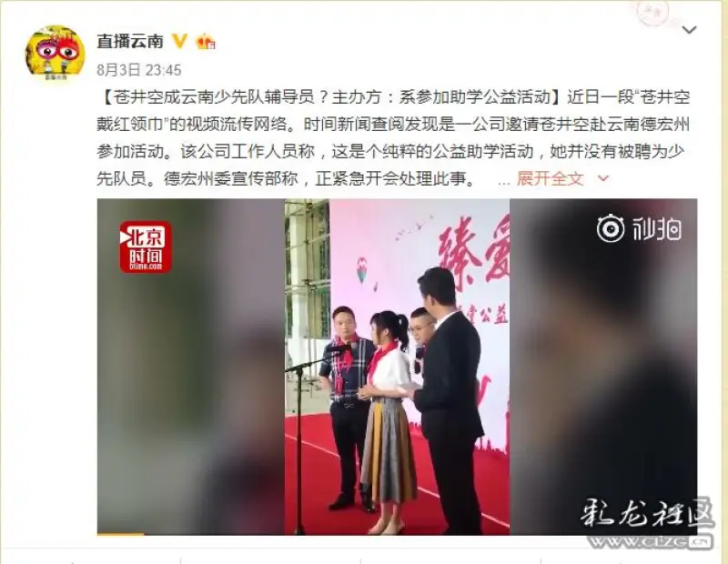Screen dimensions: 728x564
Task: Expand the post via 展开全文
Action: pos(551,178)
